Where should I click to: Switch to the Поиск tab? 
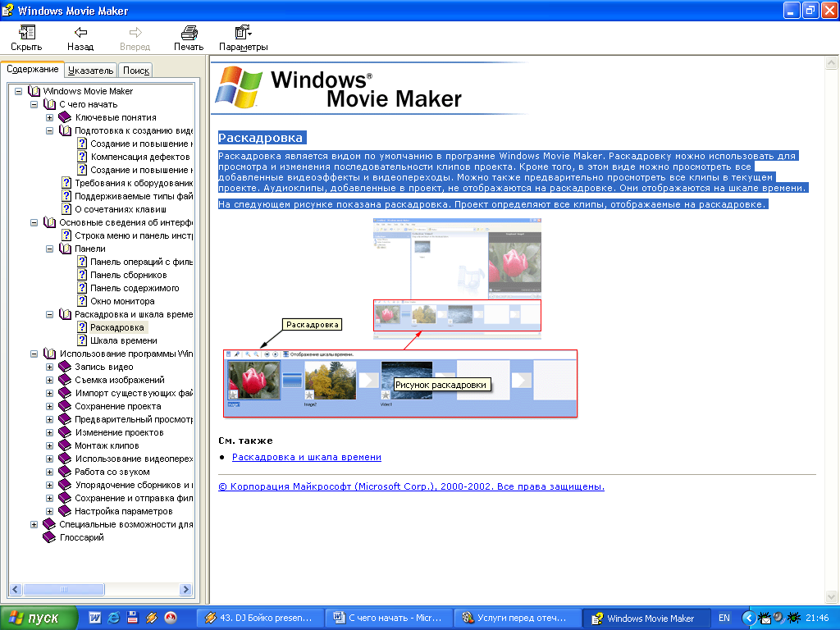point(136,71)
